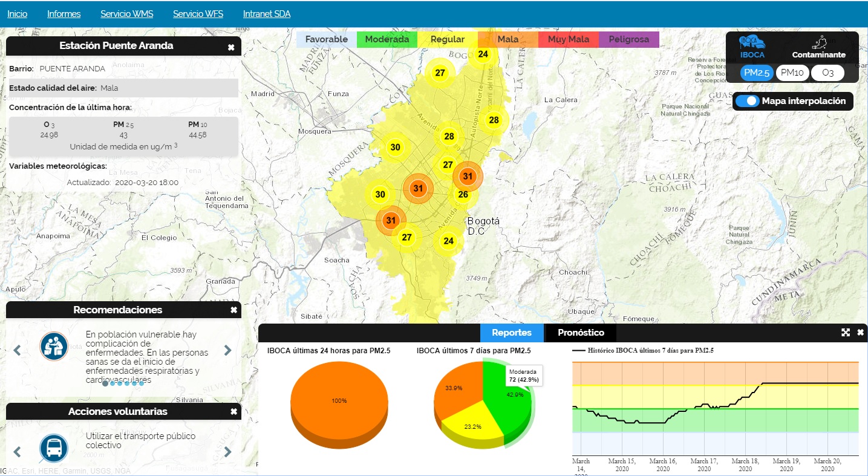Viewport: 868px width, 476px height.
Task: Click the update timestamp 2020-03-20 18:00
Action: pyautogui.click(x=146, y=182)
